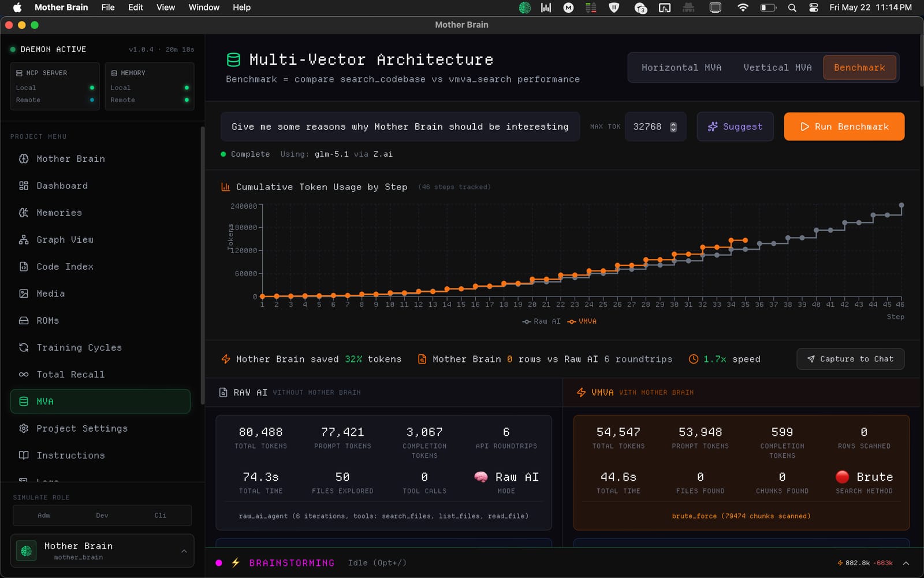The height and width of the screenshot is (578, 924).
Task: Click the Max Tok value field showing 32768
Action: 655,127
